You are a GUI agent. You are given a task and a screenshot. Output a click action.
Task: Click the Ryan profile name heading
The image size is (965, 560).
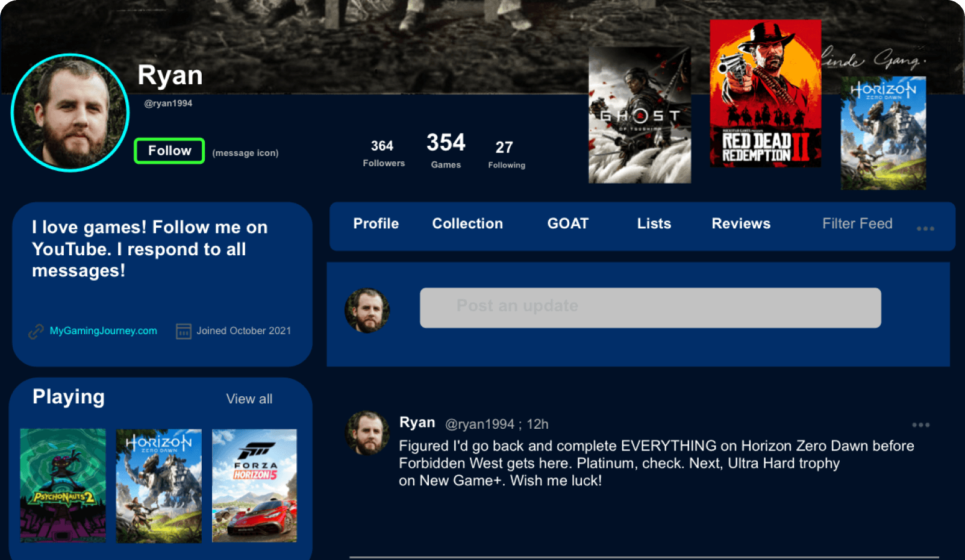tap(170, 76)
